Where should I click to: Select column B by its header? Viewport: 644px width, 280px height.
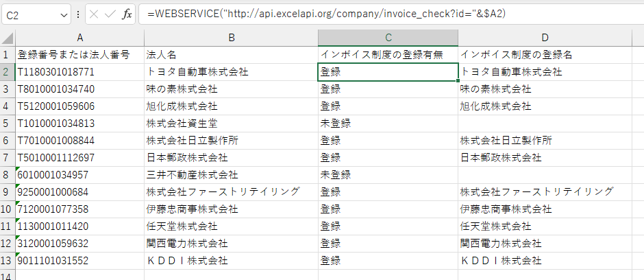tap(231, 38)
